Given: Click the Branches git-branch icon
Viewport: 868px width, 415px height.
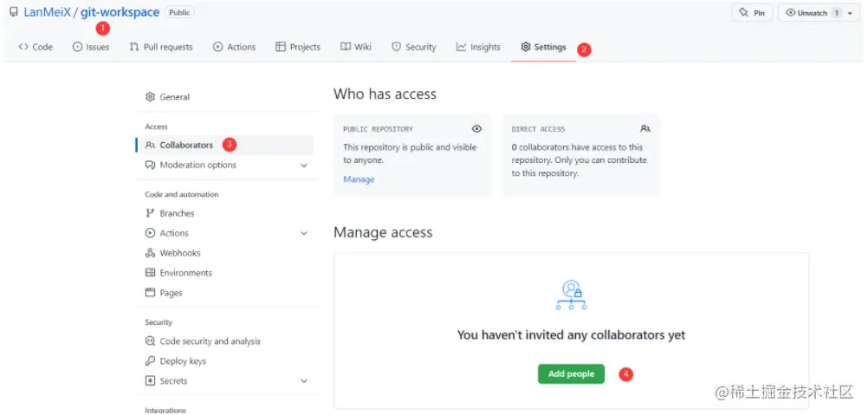Looking at the screenshot, I should [x=150, y=213].
